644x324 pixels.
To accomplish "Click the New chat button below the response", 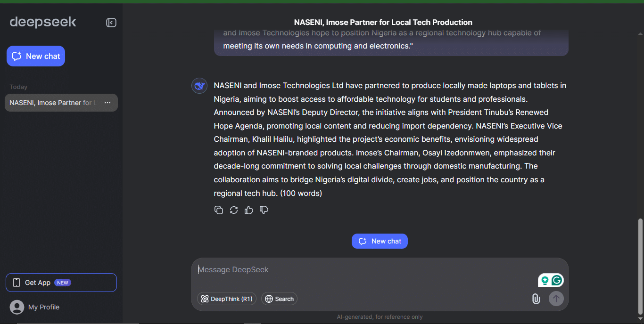I will click(x=380, y=241).
